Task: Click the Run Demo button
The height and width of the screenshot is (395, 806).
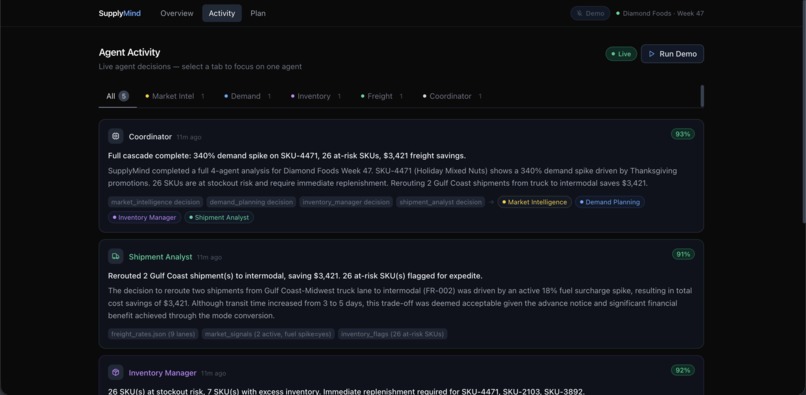Action: click(x=672, y=54)
